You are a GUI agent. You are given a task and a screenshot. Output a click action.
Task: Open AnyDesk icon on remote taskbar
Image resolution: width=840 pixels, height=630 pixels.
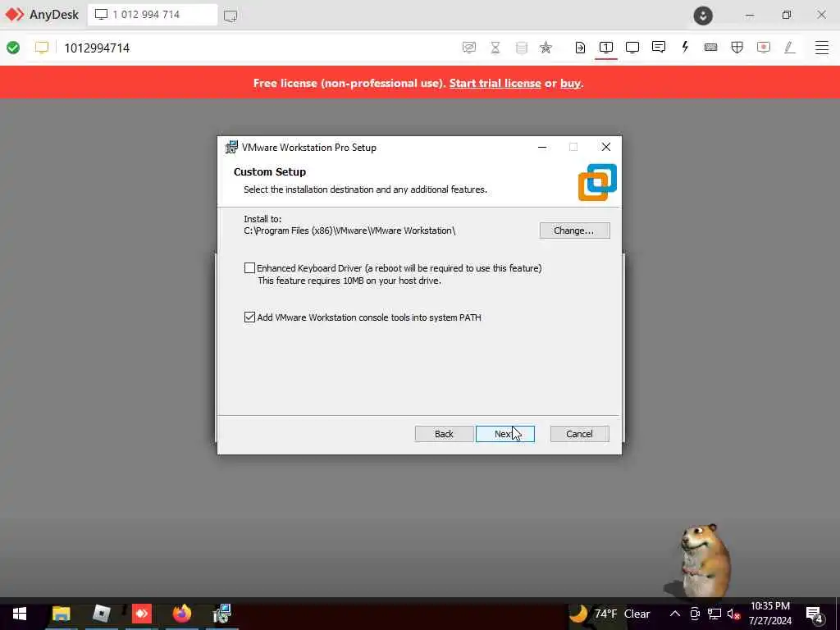pos(142,614)
